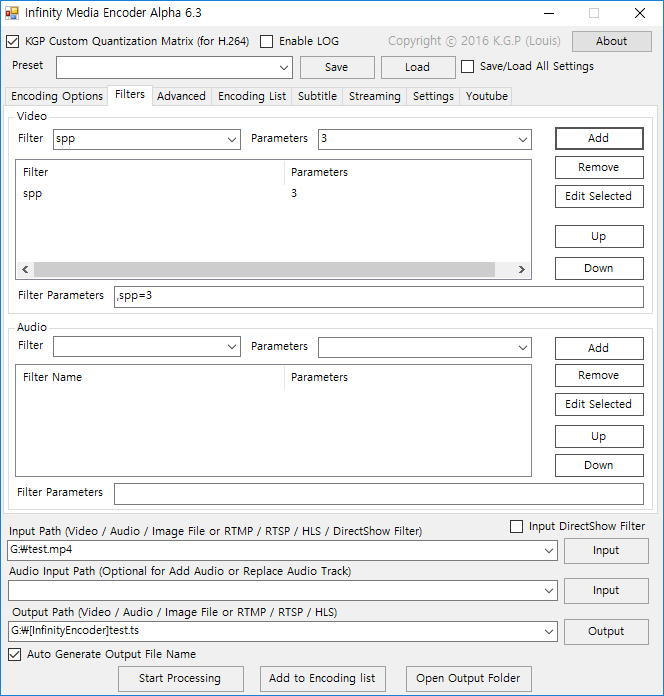664x696 pixels.
Task: Click the Infinity Media Encoder title bar icon
Action: coord(12,13)
